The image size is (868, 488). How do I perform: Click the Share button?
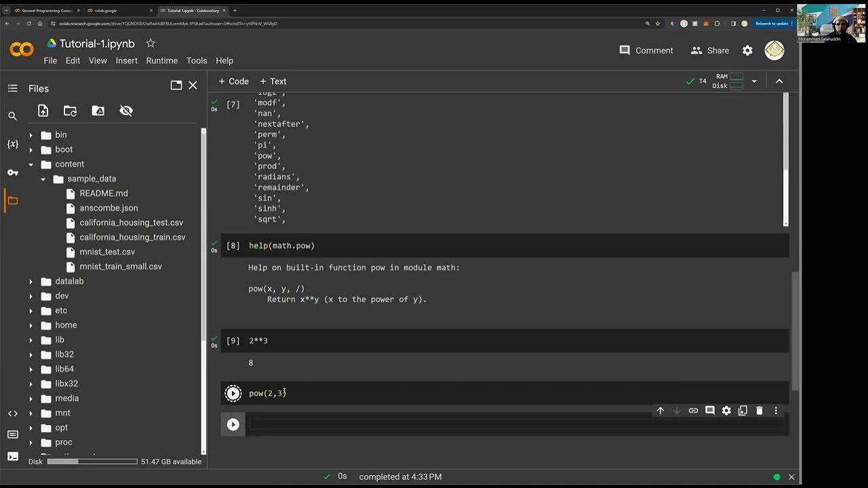click(710, 50)
